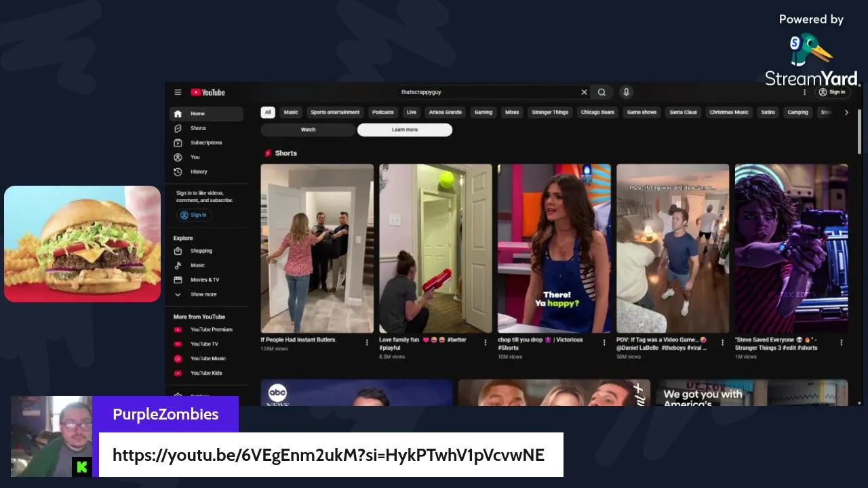Viewport: 868px width, 488px height.
Task: Click Sign in at the top right
Action: pos(833,92)
